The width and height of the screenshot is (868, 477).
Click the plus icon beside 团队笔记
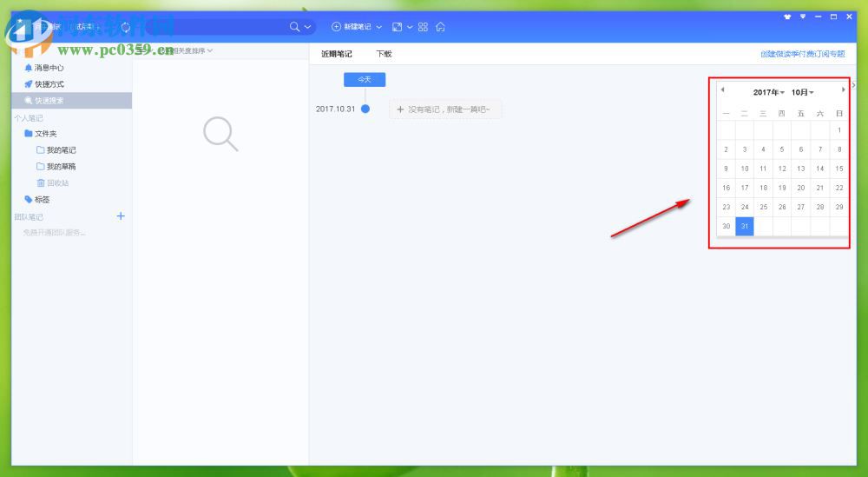pyautogui.click(x=121, y=216)
